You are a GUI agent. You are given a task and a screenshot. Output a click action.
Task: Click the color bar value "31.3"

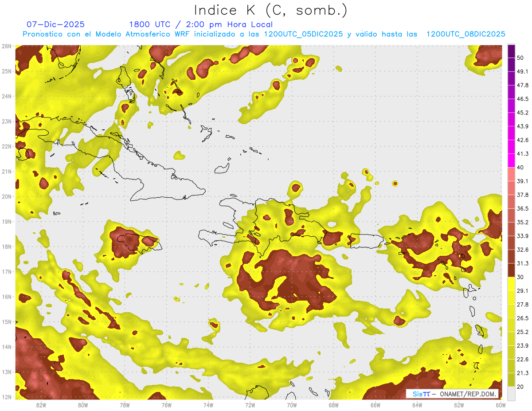coord(523,263)
